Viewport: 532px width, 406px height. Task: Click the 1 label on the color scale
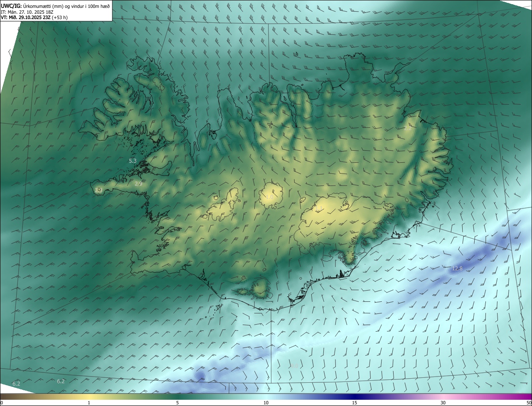click(x=89, y=403)
